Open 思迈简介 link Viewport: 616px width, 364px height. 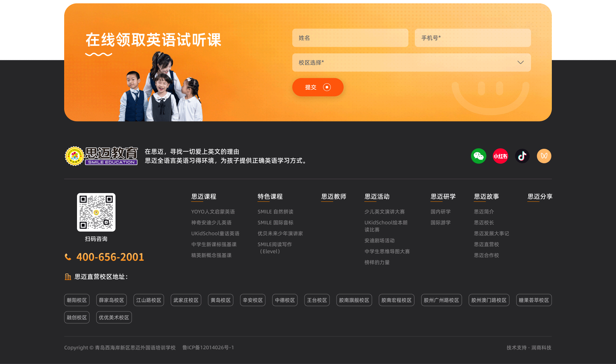click(484, 212)
